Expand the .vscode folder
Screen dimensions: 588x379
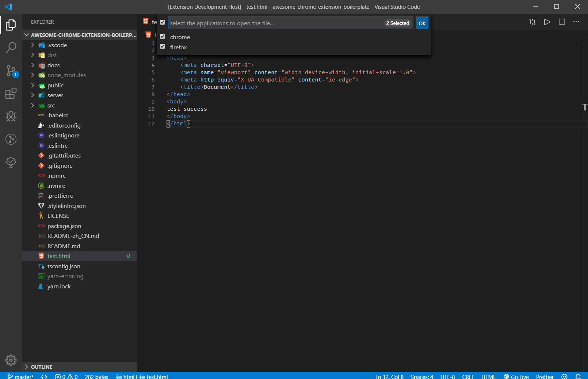(80, 45)
